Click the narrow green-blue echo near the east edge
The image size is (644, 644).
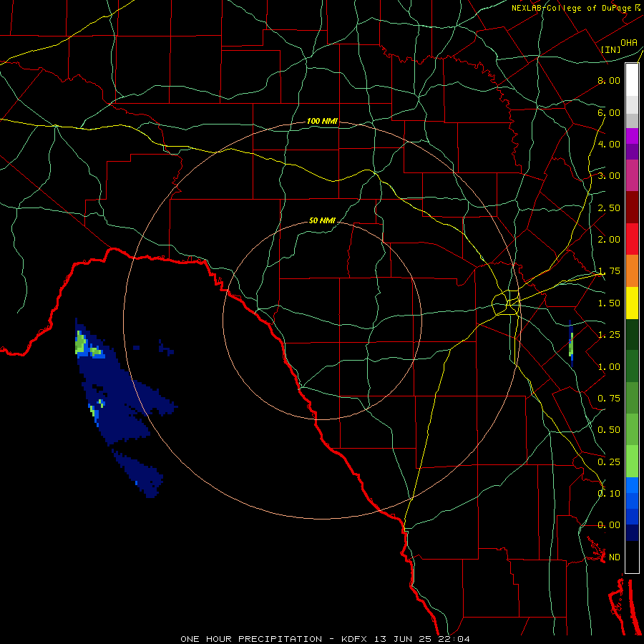click(571, 344)
